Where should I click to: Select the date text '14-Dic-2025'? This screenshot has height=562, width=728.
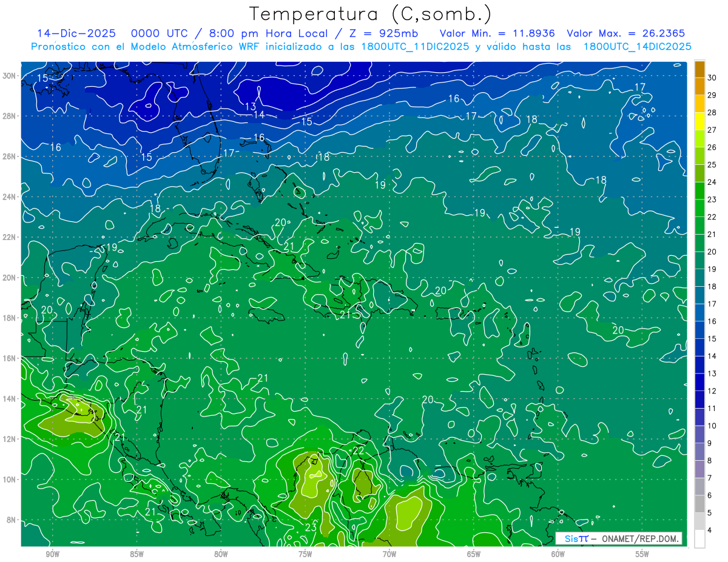(76, 33)
